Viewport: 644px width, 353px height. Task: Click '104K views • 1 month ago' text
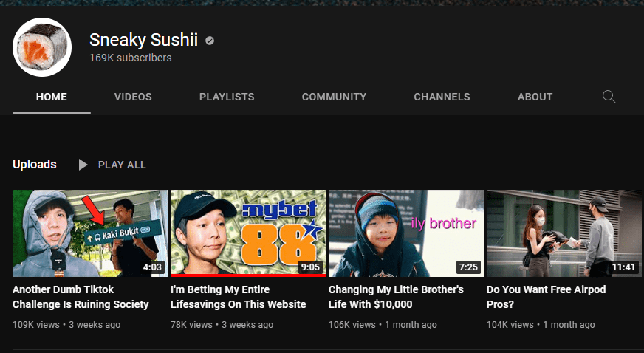coord(541,325)
